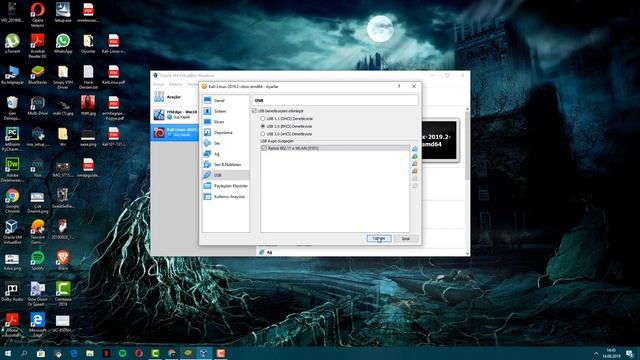The width and height of the screenshot is (640, 360).
Task: Open Microsoft Edge desktop shortcut
Action: point(38,325)
